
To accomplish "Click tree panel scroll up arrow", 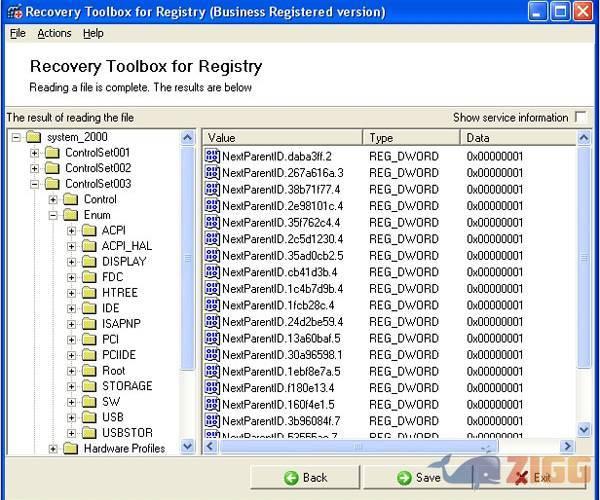I will 188,137.
